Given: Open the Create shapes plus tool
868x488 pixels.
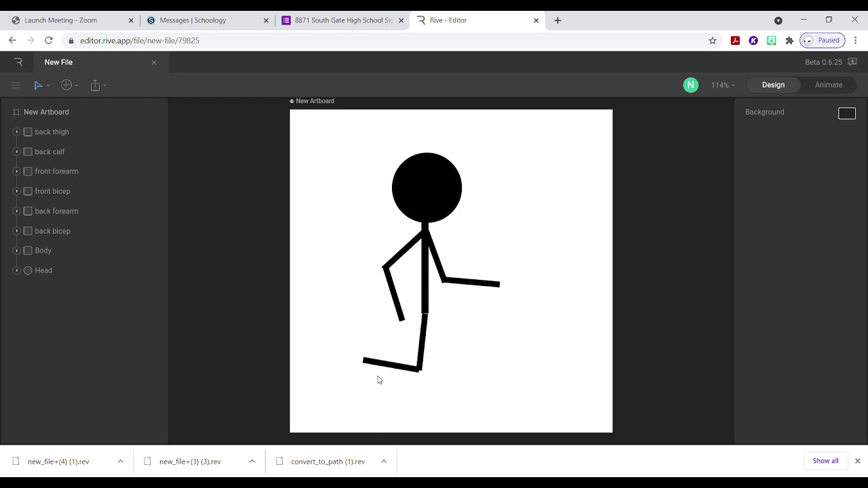Looking at the screenshot, I should (66, 85).
